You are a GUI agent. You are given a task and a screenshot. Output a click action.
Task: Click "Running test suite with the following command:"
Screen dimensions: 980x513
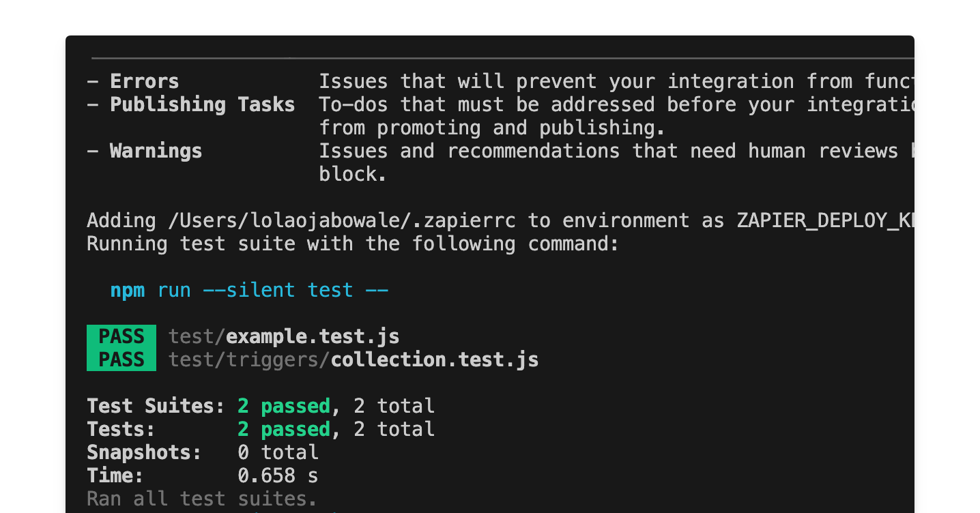pos(353,244)
